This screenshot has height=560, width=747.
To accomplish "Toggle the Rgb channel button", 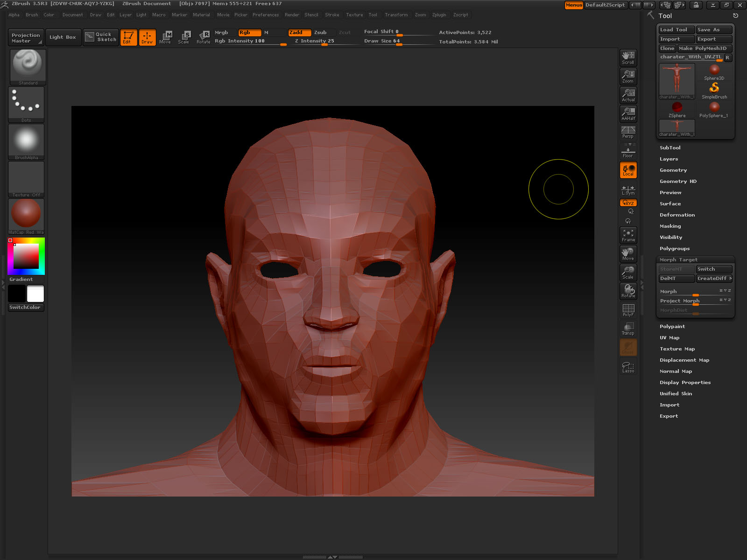I will [x=249, y=33].
